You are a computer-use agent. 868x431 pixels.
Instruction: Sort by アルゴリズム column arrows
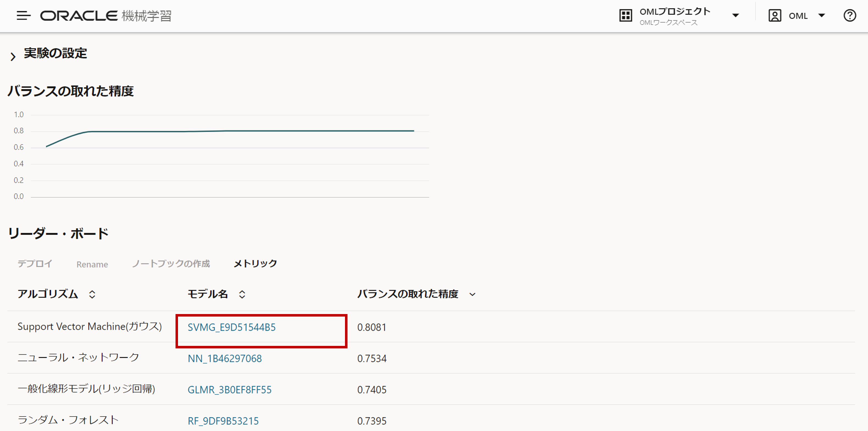coord(92,294)
